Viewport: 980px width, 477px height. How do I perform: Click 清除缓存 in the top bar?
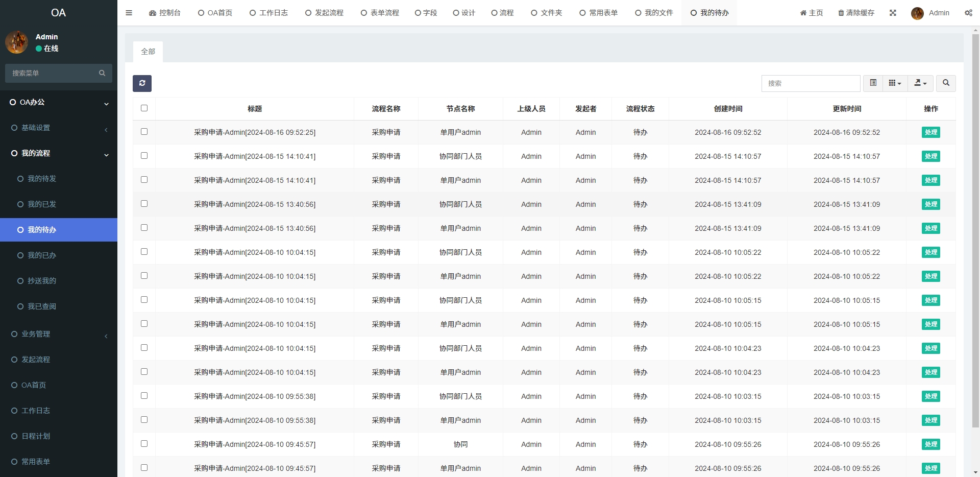point(856,13)
